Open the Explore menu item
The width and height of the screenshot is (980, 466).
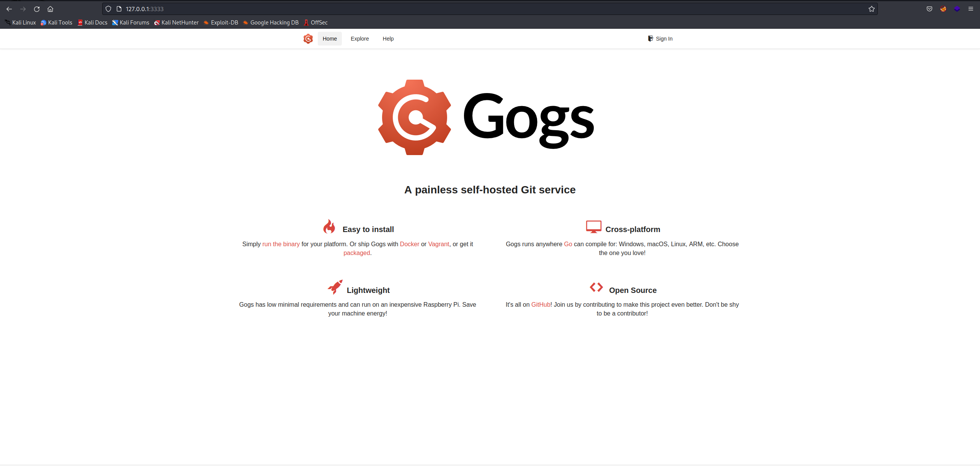359,39
